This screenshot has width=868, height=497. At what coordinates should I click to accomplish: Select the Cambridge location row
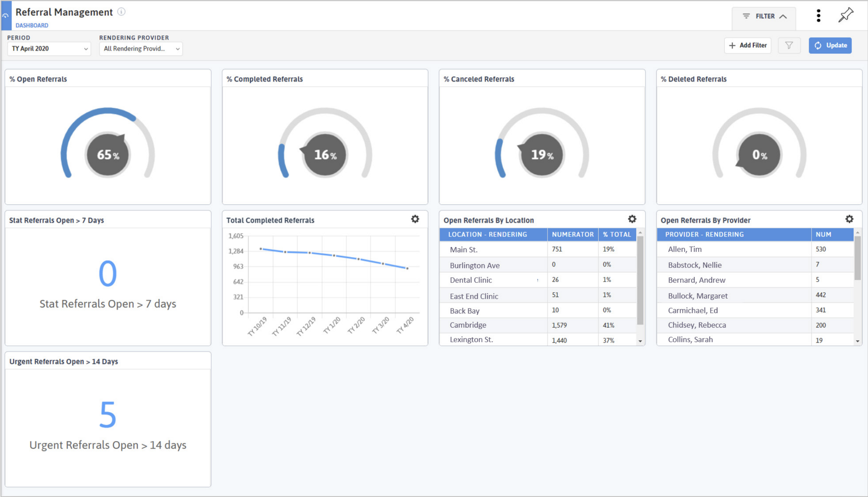click(x=538, y=325)
